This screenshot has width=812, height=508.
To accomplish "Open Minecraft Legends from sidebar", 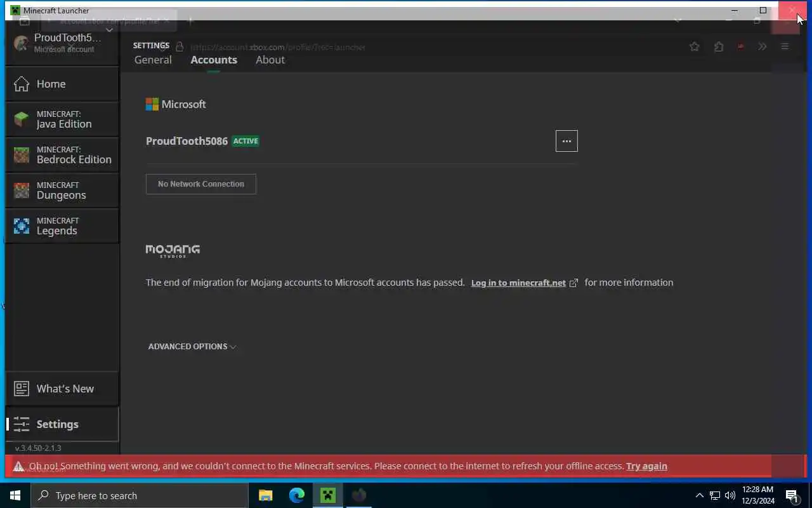I will point(62,226).
